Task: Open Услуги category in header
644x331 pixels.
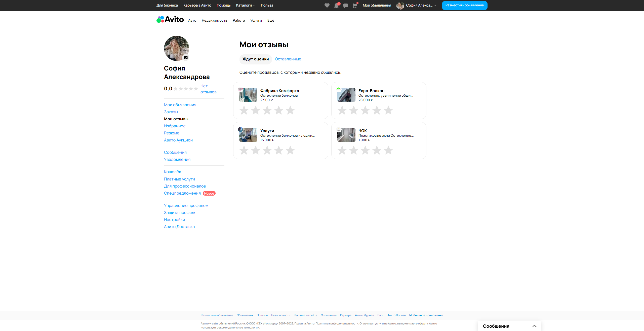Action: 256,20
